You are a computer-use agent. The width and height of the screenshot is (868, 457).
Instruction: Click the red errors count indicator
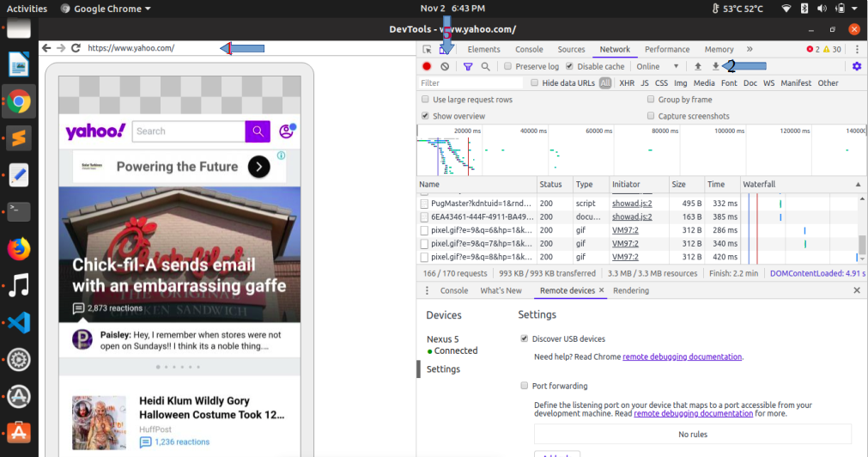pyautogui.click(x=813, y=49)
